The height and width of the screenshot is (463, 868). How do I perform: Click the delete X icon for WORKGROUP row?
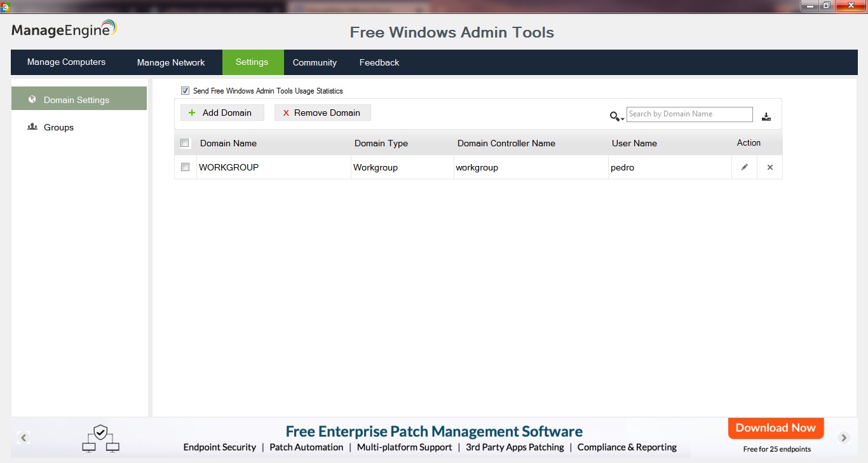pos(770,167)
